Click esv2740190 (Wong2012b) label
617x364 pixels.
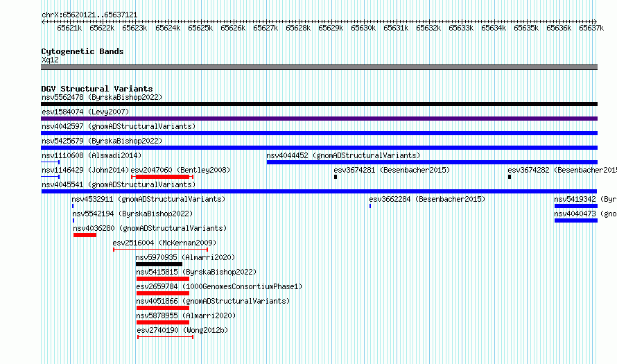tap(182, 330)
